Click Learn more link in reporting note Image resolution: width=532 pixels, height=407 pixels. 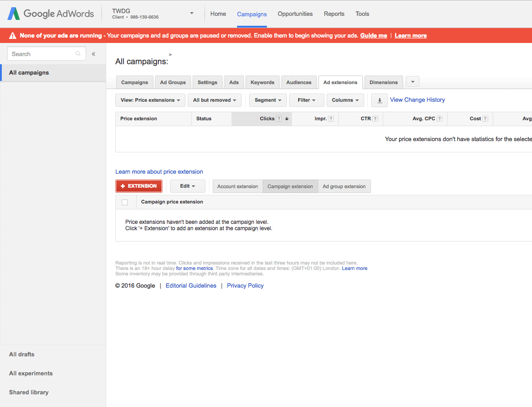[x=355, y=268]
